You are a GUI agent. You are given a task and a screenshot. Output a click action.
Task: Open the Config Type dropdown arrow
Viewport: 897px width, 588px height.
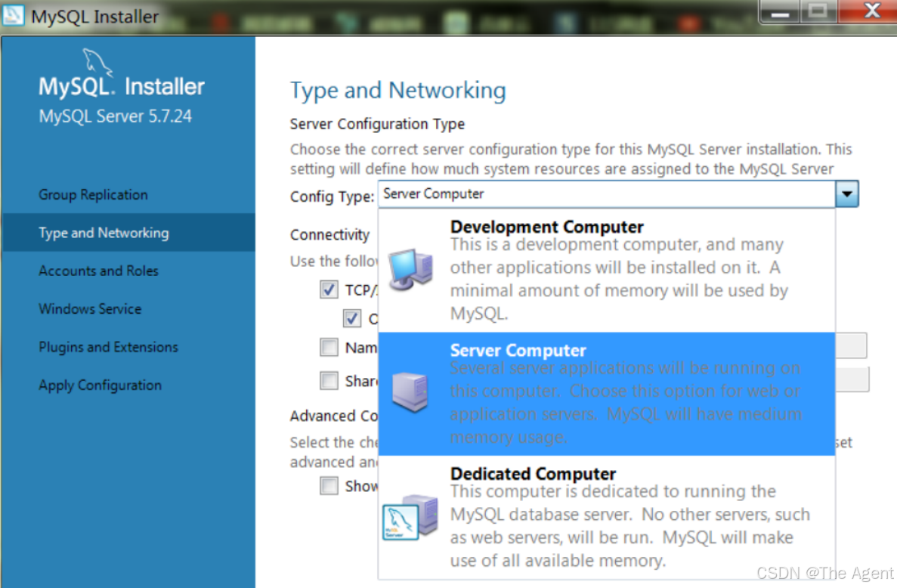[847, 193]
